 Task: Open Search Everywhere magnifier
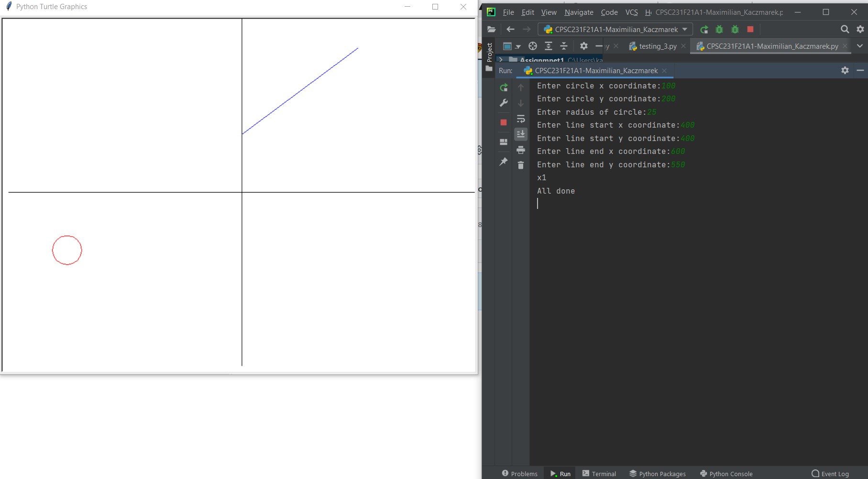(845, 29)
